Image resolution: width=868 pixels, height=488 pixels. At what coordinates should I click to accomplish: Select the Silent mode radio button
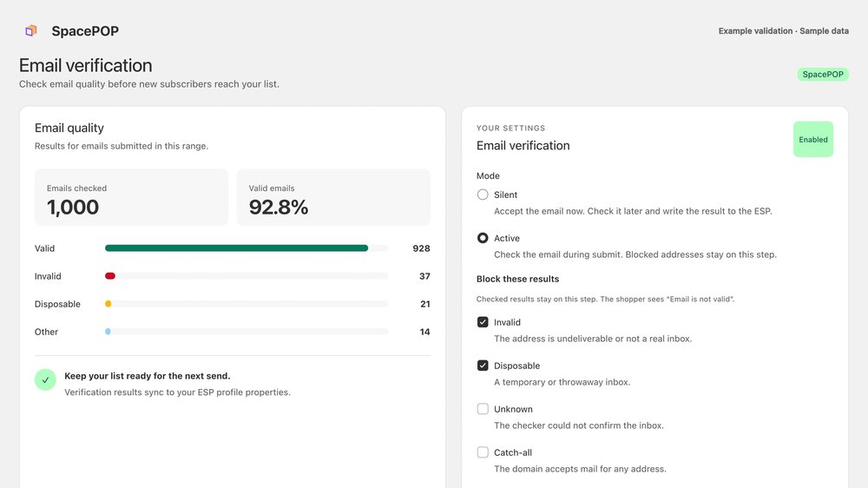pyautogui.click(x=483, y=195)
